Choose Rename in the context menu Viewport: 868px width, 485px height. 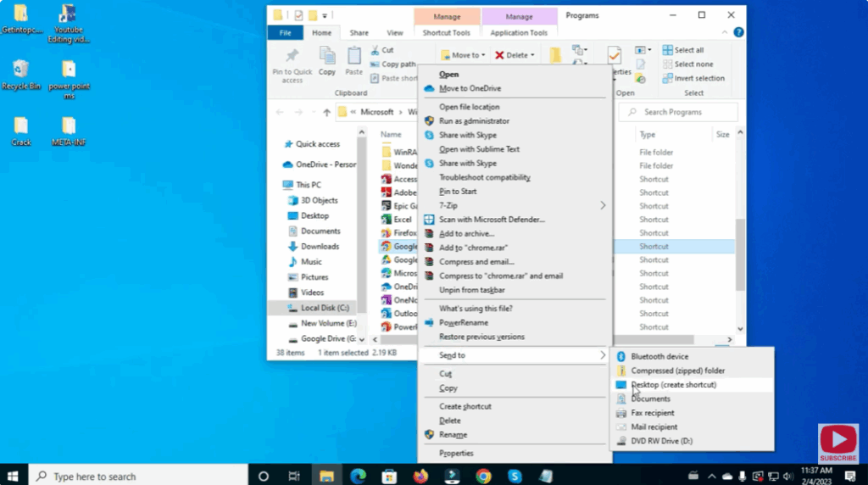[453, 435]
